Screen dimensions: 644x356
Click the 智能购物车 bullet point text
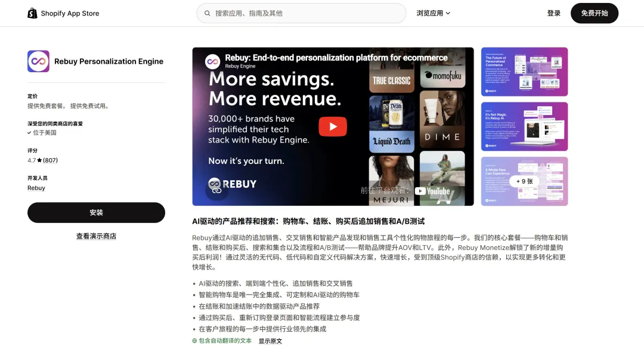click(x=279, y=295)
